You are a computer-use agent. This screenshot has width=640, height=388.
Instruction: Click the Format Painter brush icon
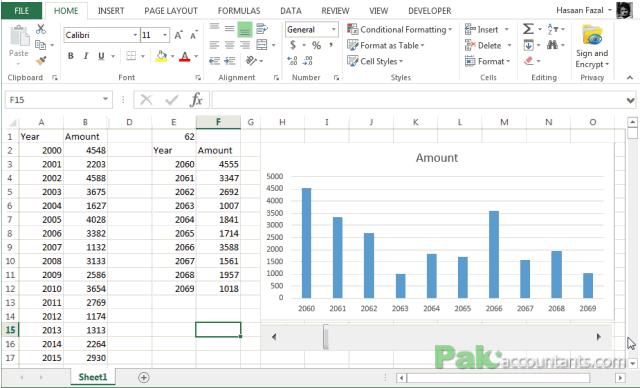(41, 61)
